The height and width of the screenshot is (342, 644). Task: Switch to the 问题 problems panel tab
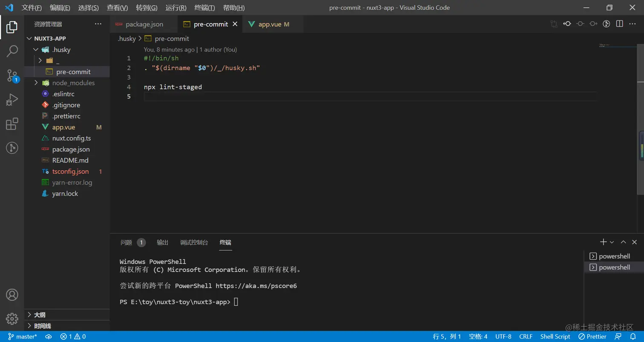pos(132,242)
